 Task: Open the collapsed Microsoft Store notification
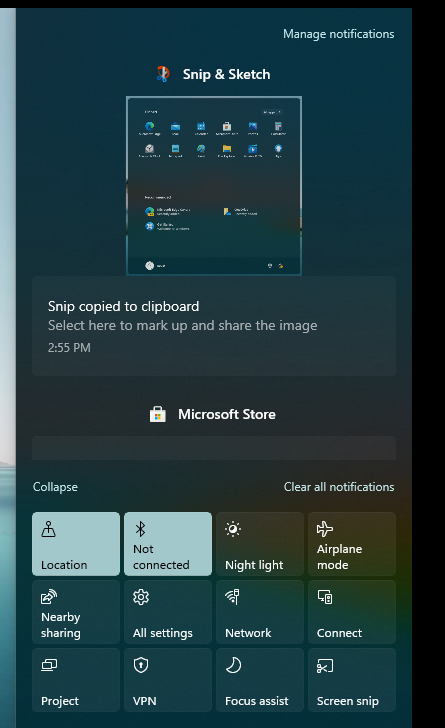(214, 448)
